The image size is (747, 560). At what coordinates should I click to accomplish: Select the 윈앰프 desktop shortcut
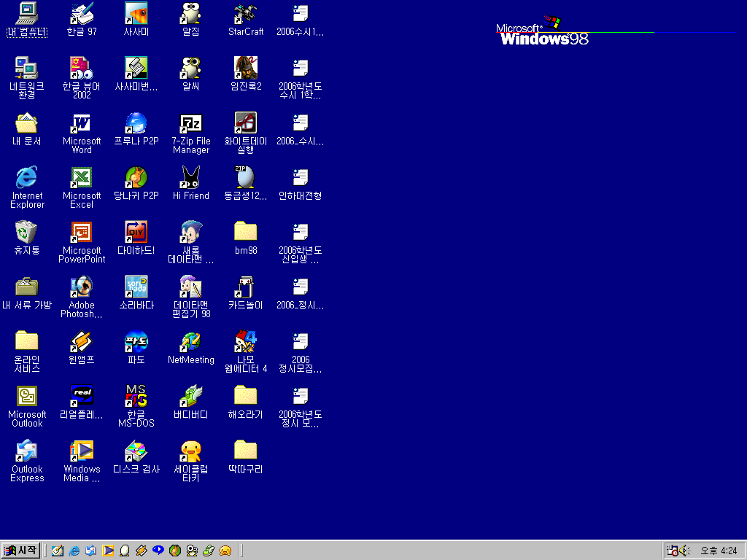pyautogui.click(x=82, y=348)
